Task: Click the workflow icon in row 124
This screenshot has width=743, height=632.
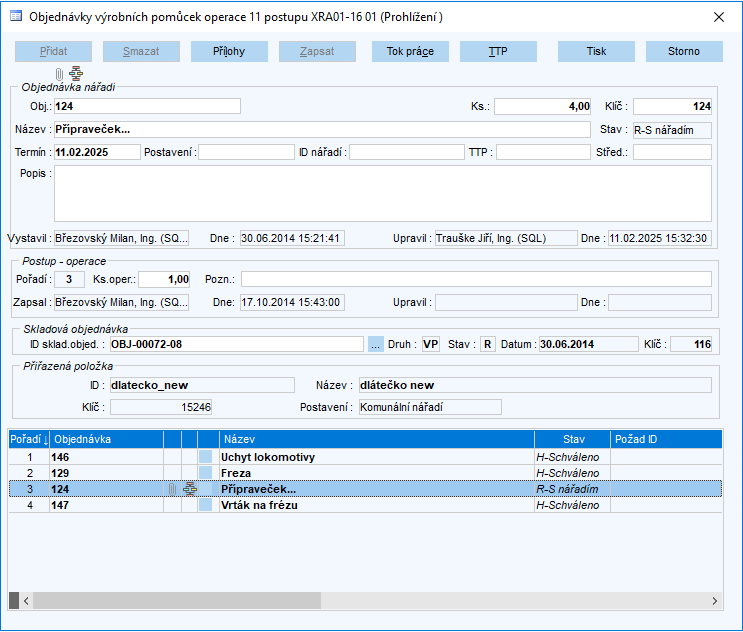Action: coord(189,489)
